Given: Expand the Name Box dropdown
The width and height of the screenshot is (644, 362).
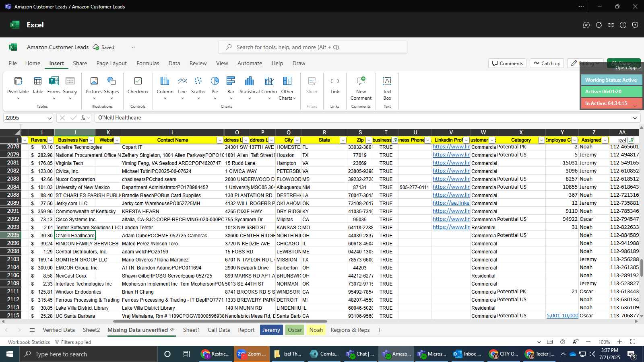Looking at the screenshot, I should tap(50, 118).
